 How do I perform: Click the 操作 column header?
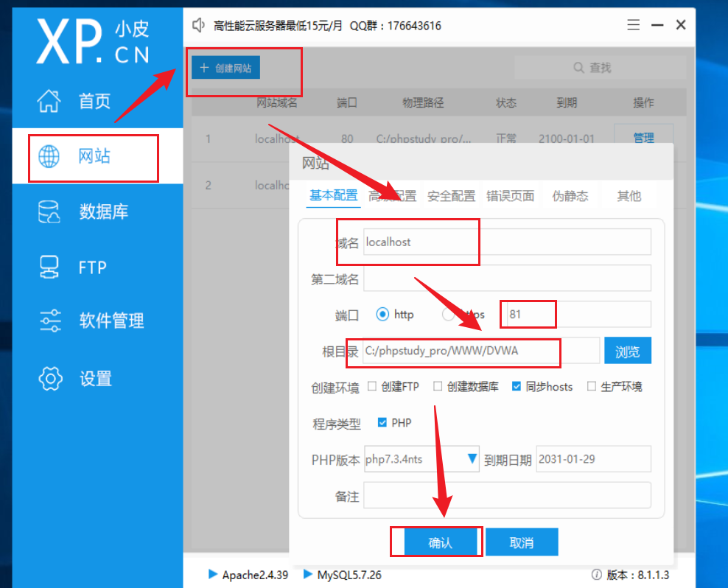(x=643, y=102)
